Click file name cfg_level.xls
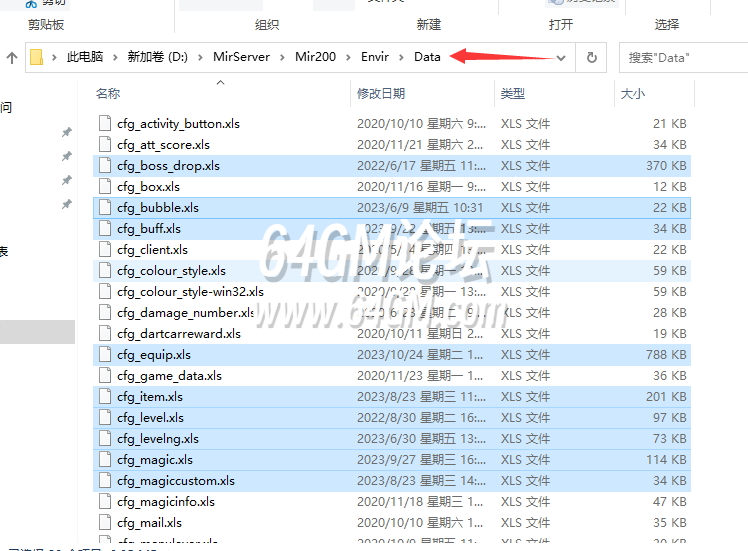 point(150,418)
